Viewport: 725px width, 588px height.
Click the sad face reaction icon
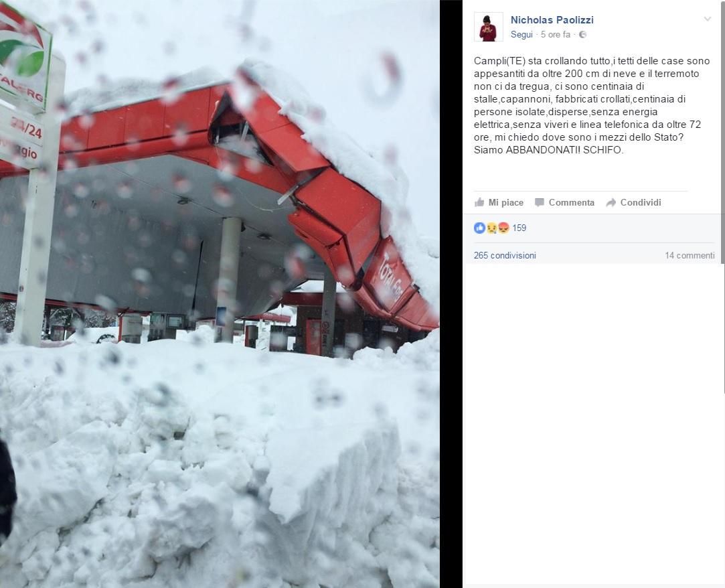coord(491,228)
